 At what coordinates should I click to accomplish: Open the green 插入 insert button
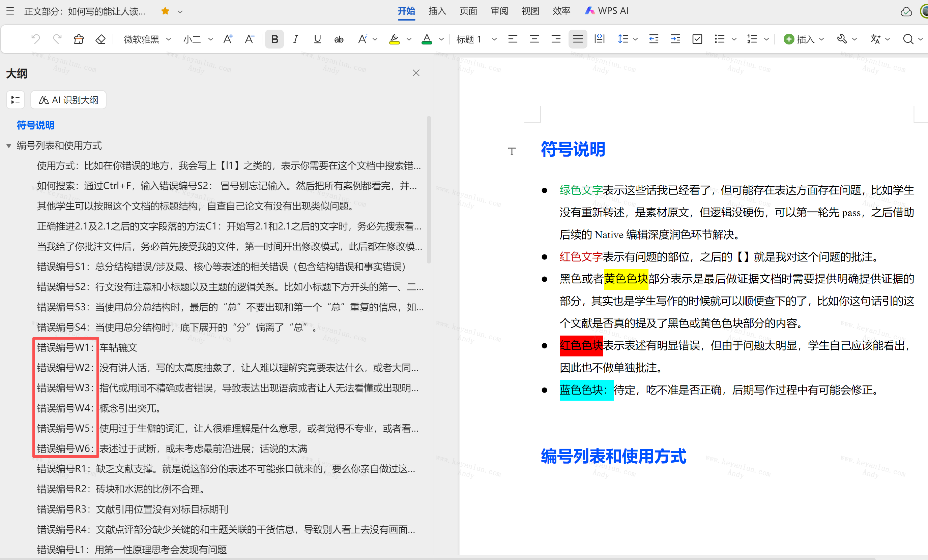point(804,39)
